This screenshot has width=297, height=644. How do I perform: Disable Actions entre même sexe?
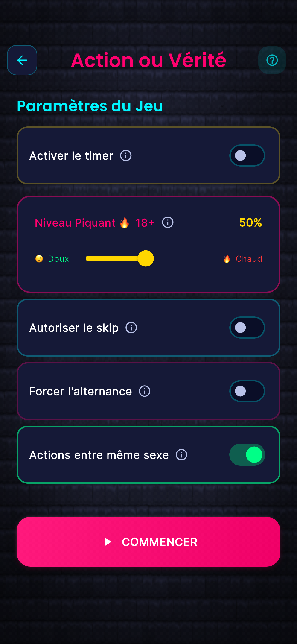click(x=247, y=455)
